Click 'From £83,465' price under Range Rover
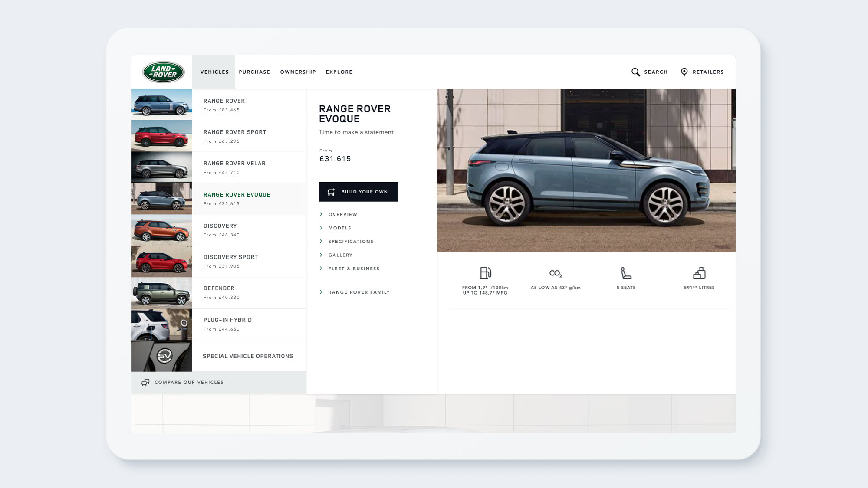This screenshot has height=488, width=868. 221,110
